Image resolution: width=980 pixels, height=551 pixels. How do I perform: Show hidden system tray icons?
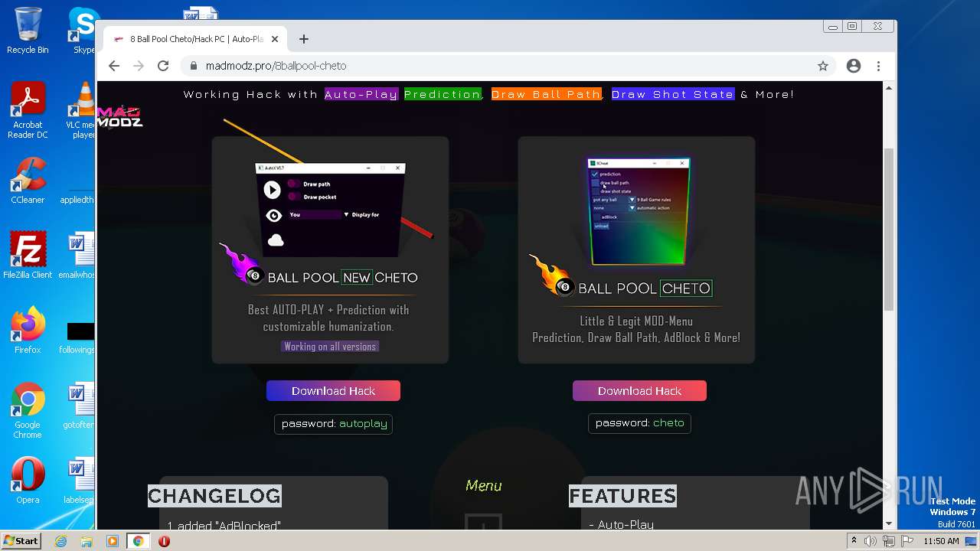pos(854,541)
